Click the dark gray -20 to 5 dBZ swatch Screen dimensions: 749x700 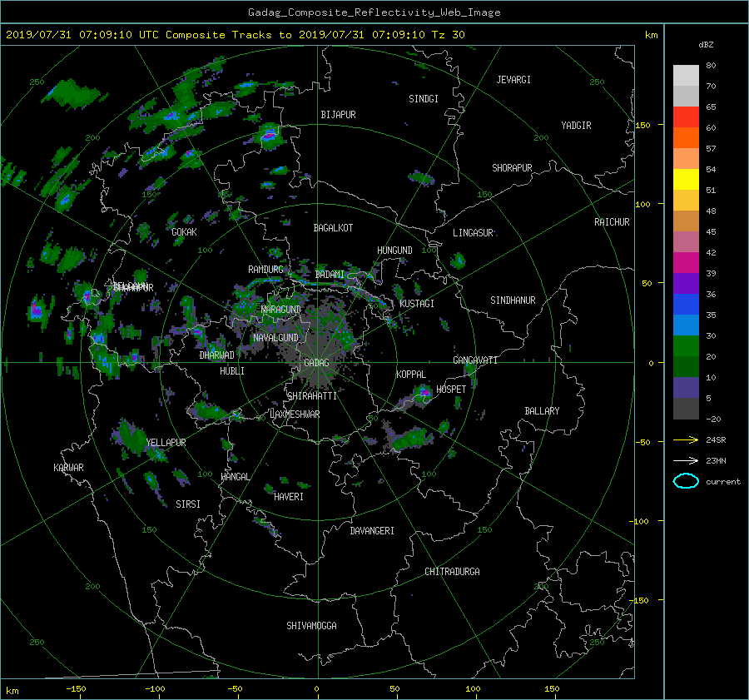click(686, 408)
